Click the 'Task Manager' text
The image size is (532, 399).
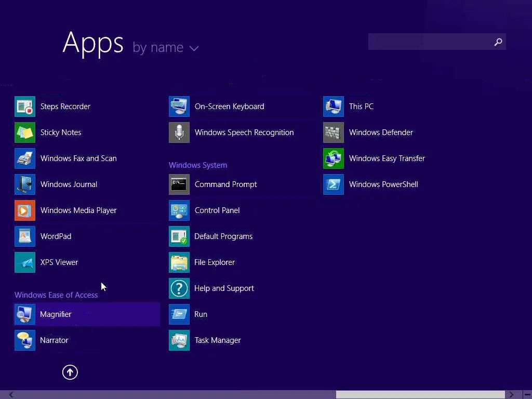click(218, 340)
